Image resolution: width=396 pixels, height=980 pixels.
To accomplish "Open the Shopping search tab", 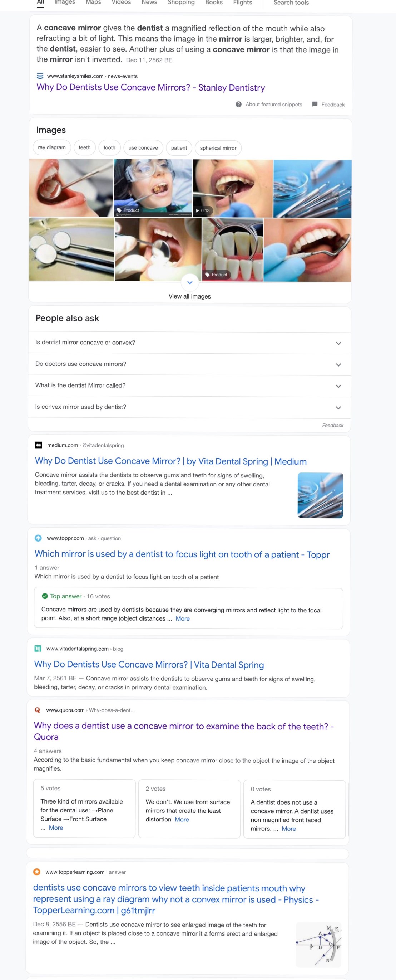I will coord(181,3).
